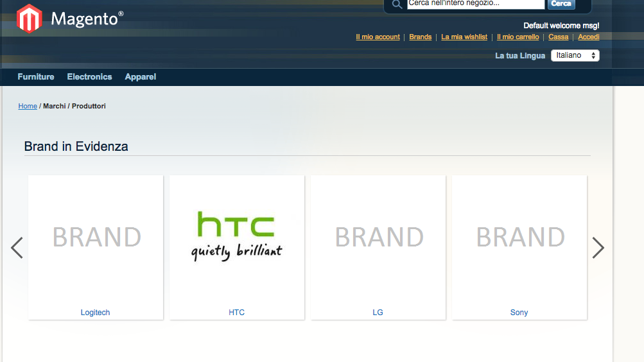Open the Logitech brand link

click(95, 313)
